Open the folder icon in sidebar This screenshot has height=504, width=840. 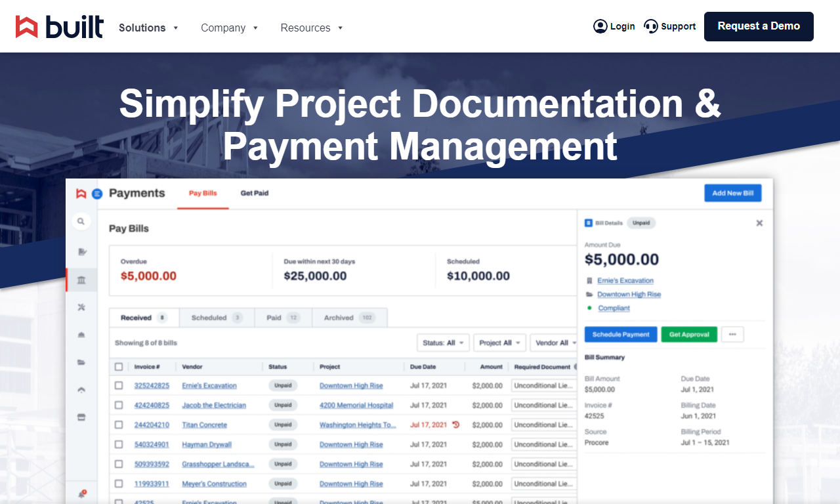click(x=81, y=362)
